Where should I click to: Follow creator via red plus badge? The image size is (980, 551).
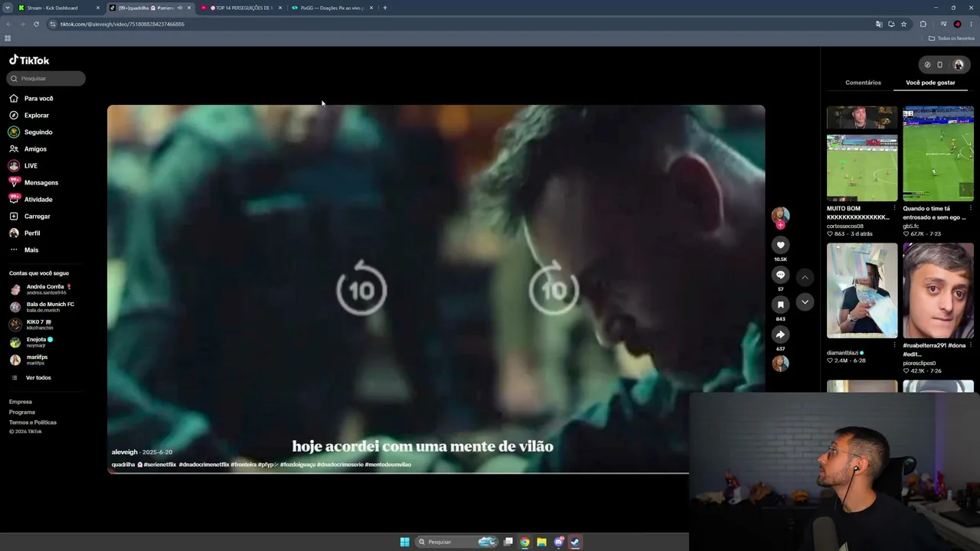[780, 226]
